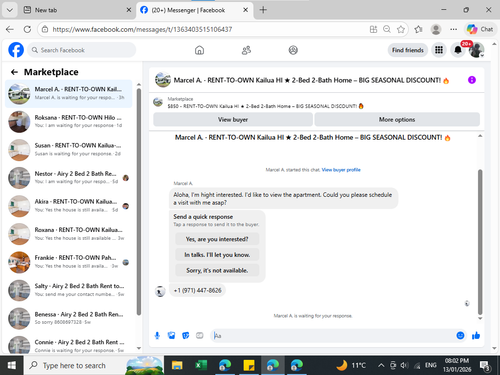Click the View buyer button
Viewport: 500px width, 375px height.
[233, 119]
